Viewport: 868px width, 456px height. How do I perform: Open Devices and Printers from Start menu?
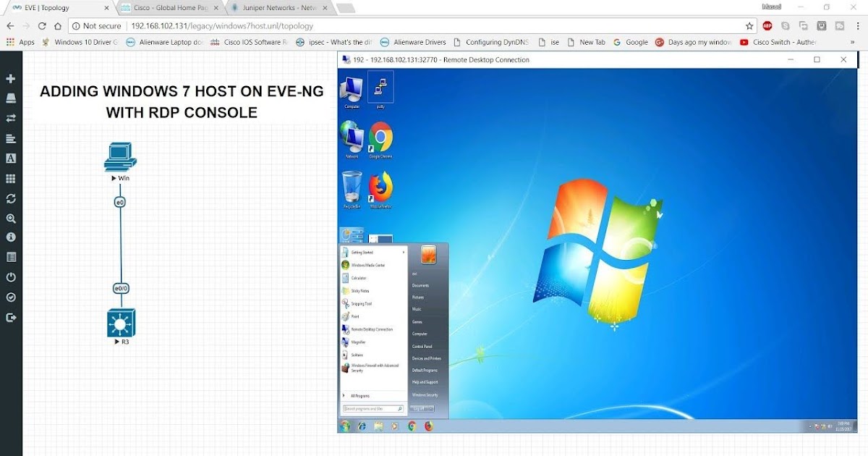[428, 358]
